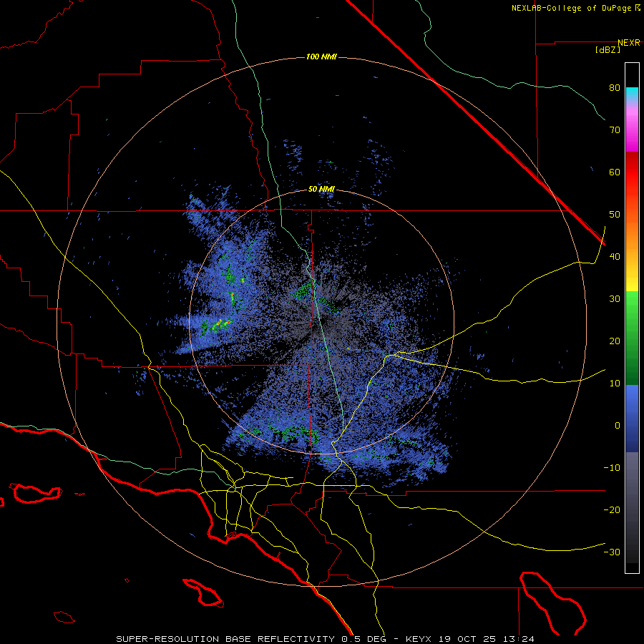Image resolution: width=644 pixels, height=644 pixels.
Task: Click the 10 value on the dBZ scale
Action: pos(615,384)
